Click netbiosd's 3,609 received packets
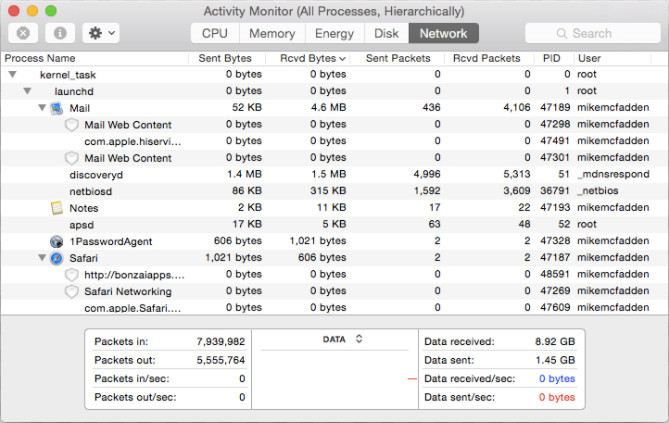This screenshot has height=423, width=669. tap(517, 191)
